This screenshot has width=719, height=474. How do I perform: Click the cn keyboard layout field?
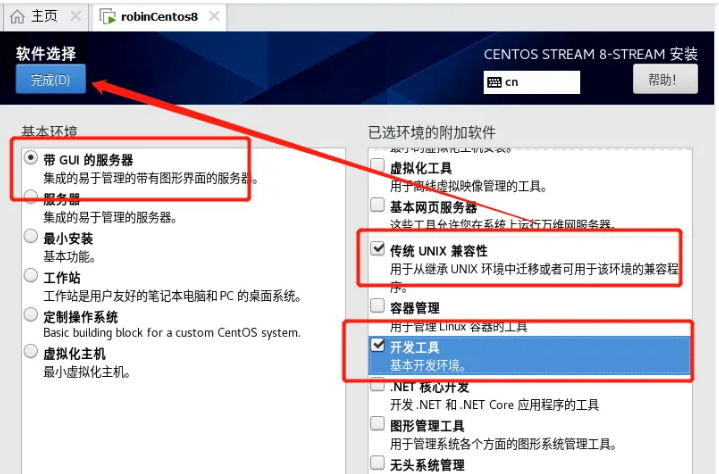[531, 83]
